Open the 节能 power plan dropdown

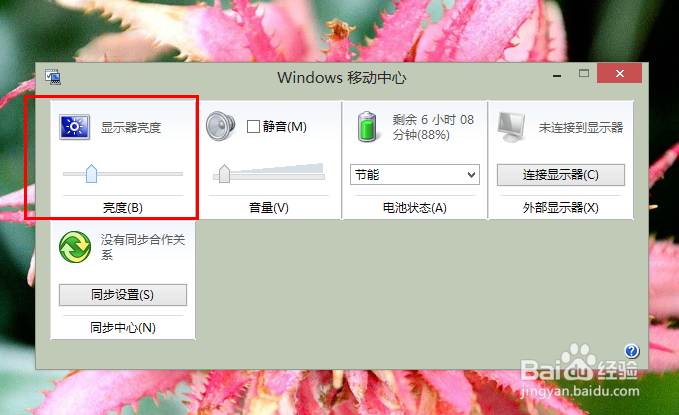point(414,175)
